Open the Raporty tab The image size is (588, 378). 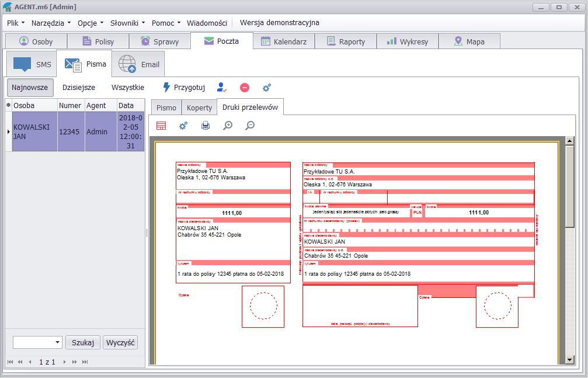(x=346, y=41)
